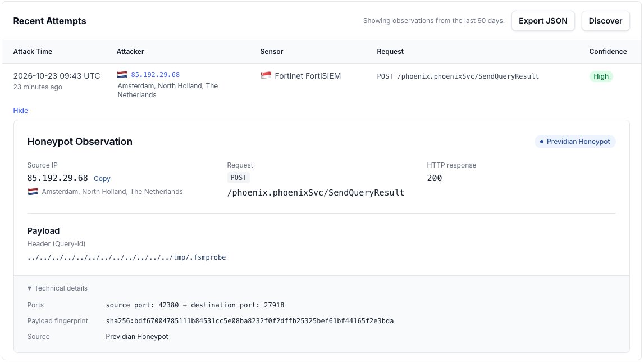This screenshot has height=362, width=644.
Task: Select the 2026-10-23 09:43 UTC timestamp
Action: coord(57,76)
